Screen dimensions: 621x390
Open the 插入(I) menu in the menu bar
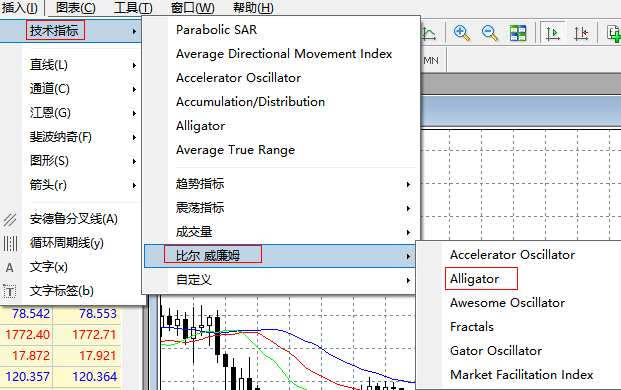click(x=20, y=8)
